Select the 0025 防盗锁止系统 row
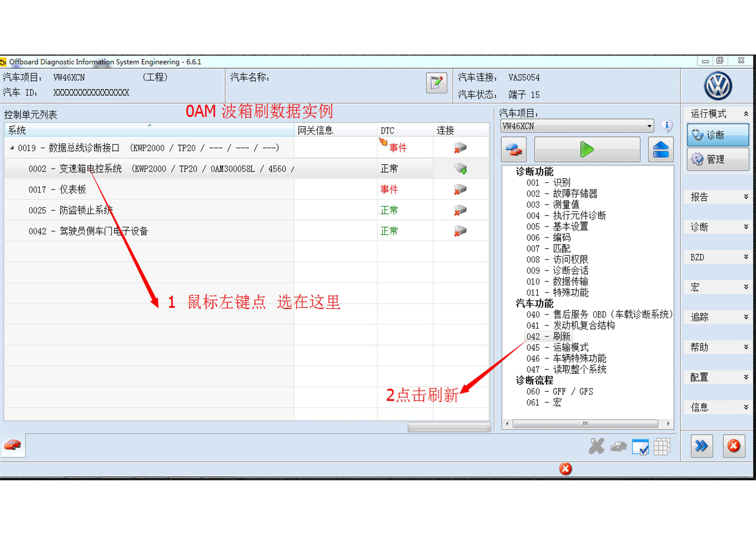This screenshot has height=535, width=756. click(247, 211)
